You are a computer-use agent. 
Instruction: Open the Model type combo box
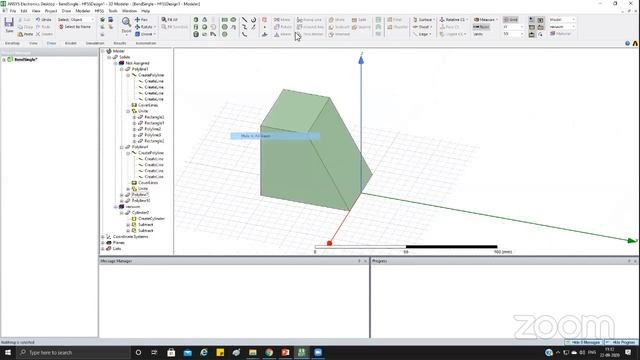[x=562, y=20]
